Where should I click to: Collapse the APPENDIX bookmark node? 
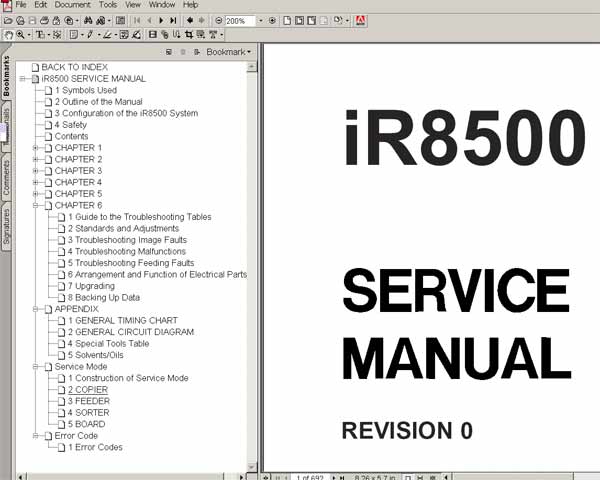coord(35,309)
